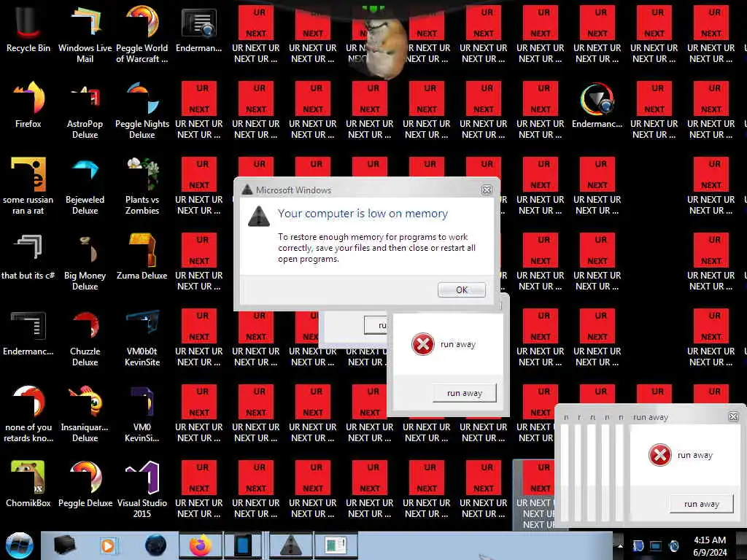Click OK in low memory dialog

462,289
